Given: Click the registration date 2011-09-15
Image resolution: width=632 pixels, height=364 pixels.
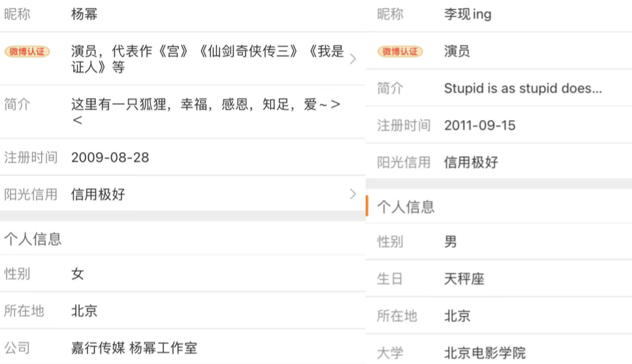Looking at the screenshot, I should click(x=480, y=125).
